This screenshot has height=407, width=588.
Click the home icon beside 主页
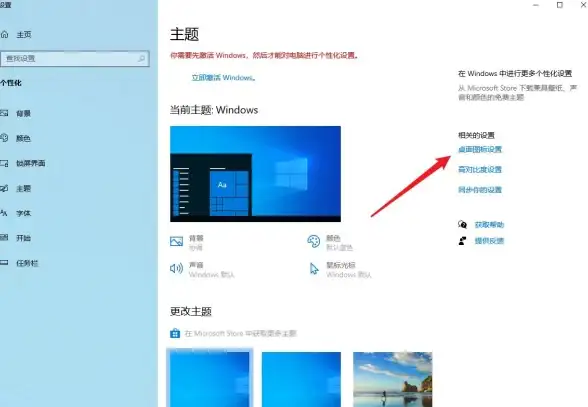(4, 35)
